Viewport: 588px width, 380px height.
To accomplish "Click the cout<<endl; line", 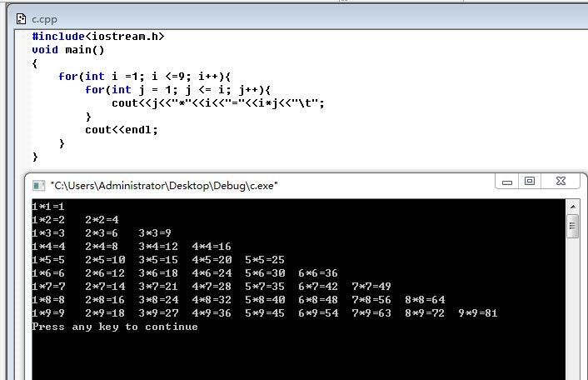I will [122, 130].
